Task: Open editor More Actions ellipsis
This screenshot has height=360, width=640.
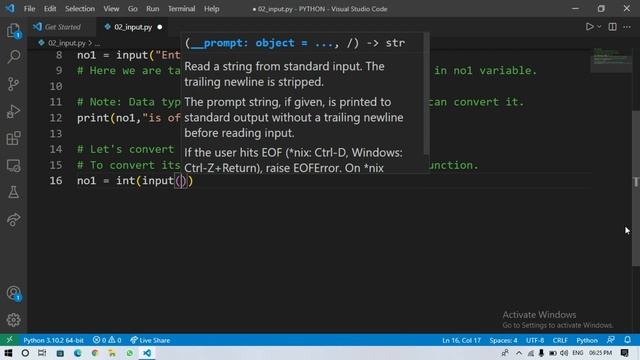Action: pyautogui.click(x=627, y=27)
